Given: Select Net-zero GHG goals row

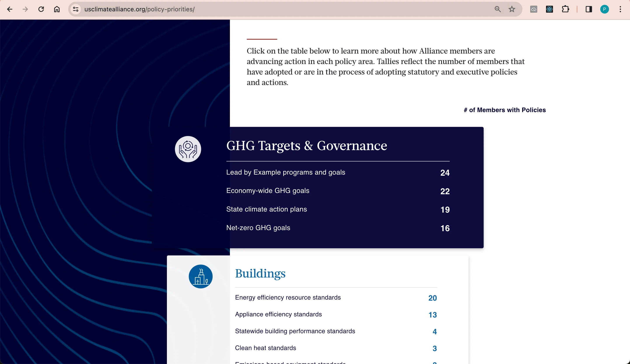Looking at the screenshot, I should pyautogui.click(x=338, y=228).
